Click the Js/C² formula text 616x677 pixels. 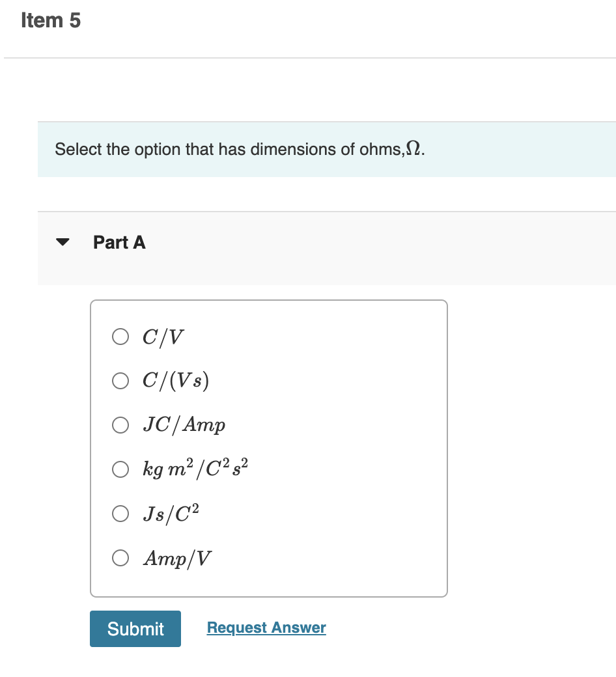coord(172,514)
